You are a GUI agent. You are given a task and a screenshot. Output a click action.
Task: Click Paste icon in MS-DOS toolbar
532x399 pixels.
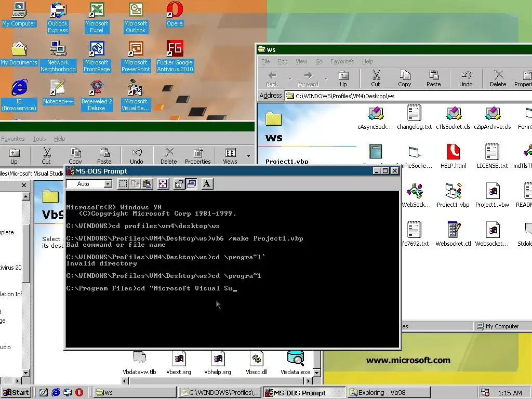[x=147, y=184]
